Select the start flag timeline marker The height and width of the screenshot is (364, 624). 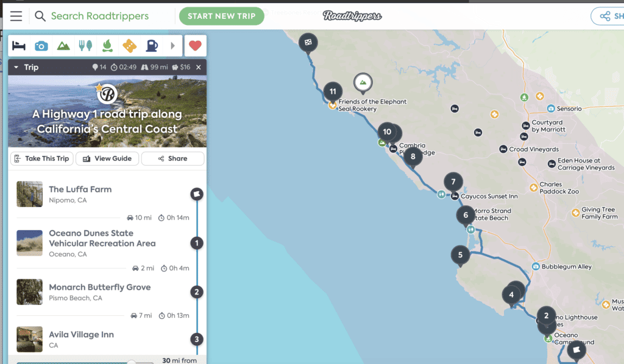click(x=197, y=194)
